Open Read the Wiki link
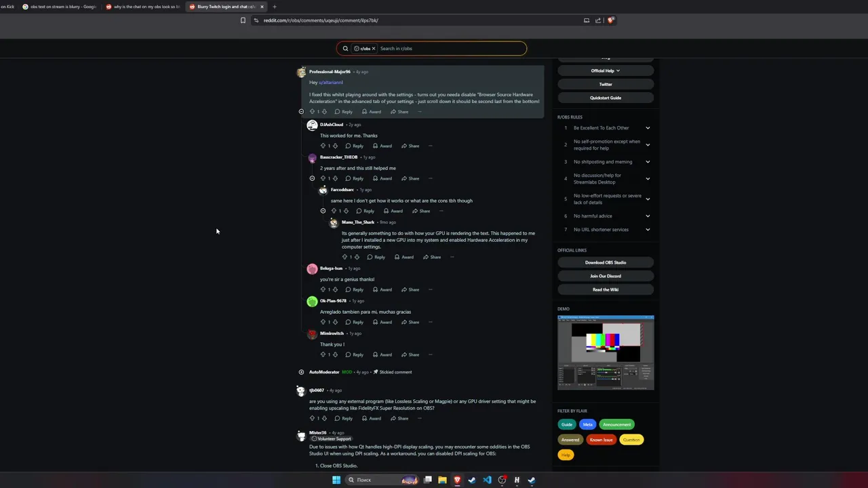868x488 pixels. pyautogui.click(x=606, y=289)
